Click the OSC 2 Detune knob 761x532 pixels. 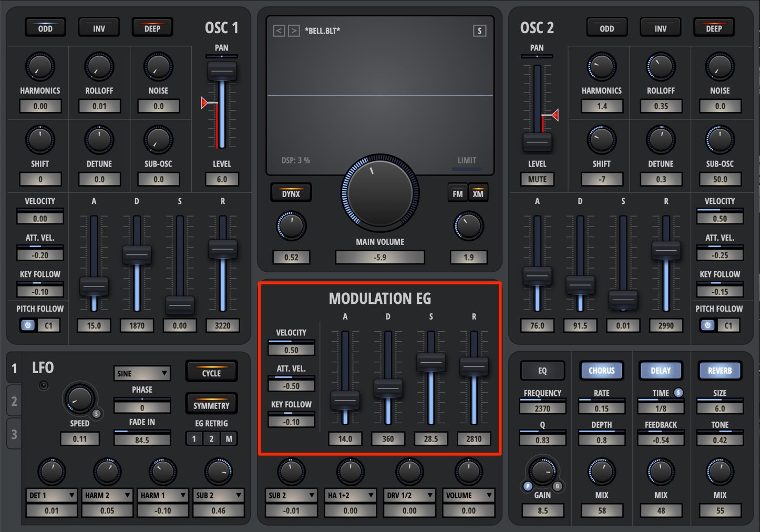(x=661, y=140)
